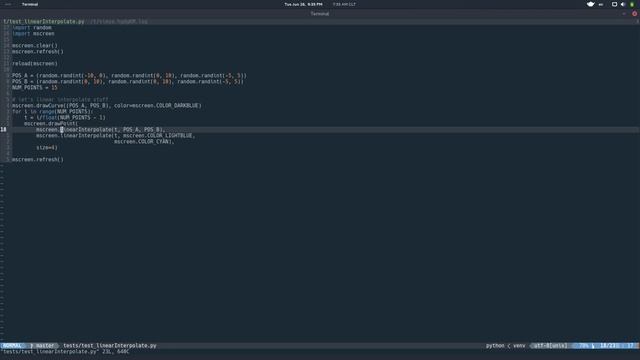Click the 'utf-8[unix]' encoding segment
Viewport: 640px width, 360px height.
point(550,346)
